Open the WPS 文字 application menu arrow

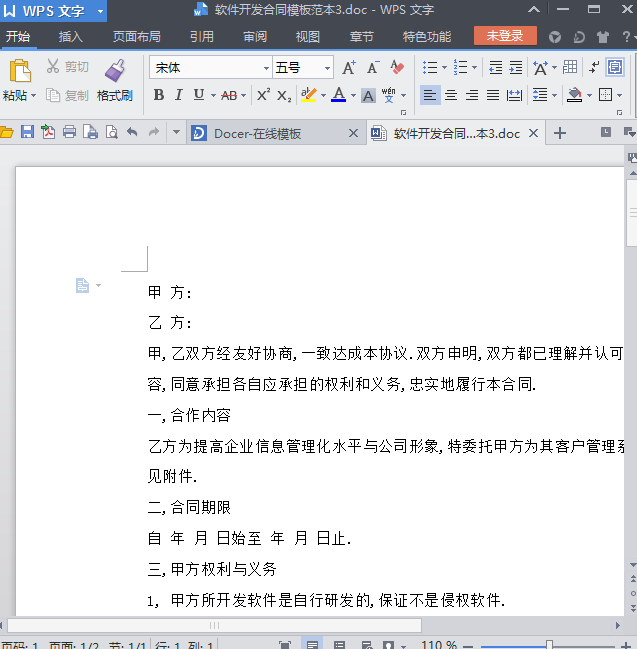coord(100,11)
